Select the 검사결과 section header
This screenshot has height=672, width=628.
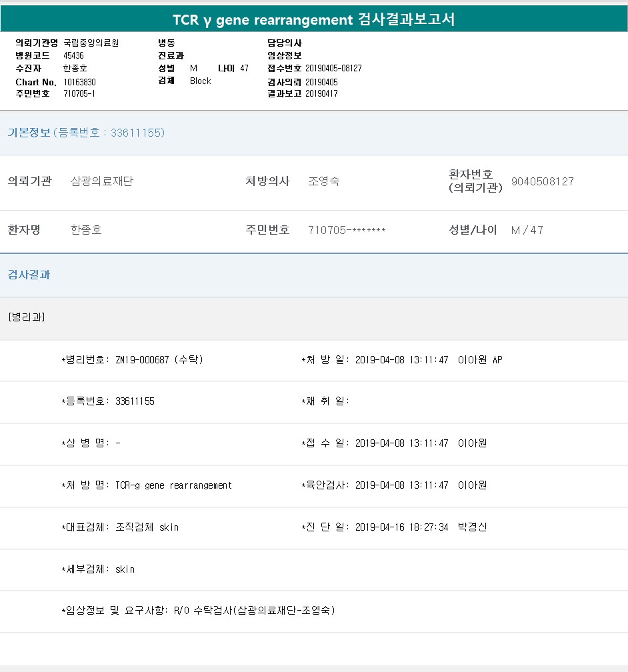29,275
